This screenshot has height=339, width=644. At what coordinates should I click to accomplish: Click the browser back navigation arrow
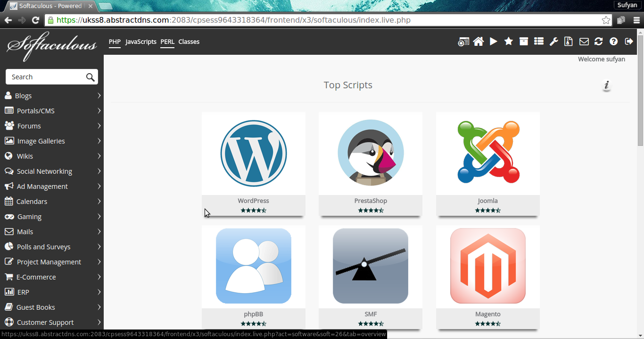pos(8,20)
